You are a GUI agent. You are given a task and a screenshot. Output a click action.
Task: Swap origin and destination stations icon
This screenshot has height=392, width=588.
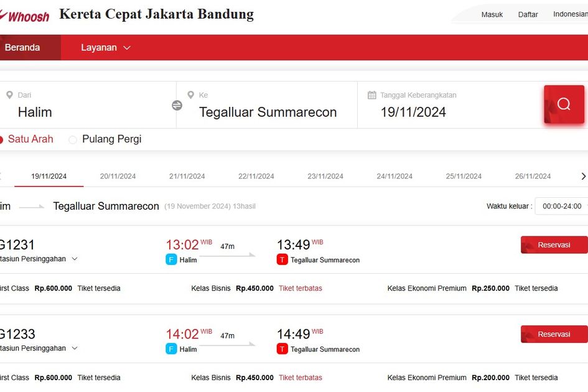coord(177,105)
